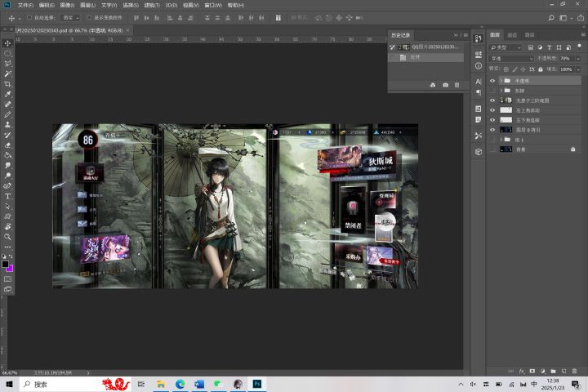The image size is (588, 392).
Task: Select the Healing Brush tool
Action: tap(7, 105)
